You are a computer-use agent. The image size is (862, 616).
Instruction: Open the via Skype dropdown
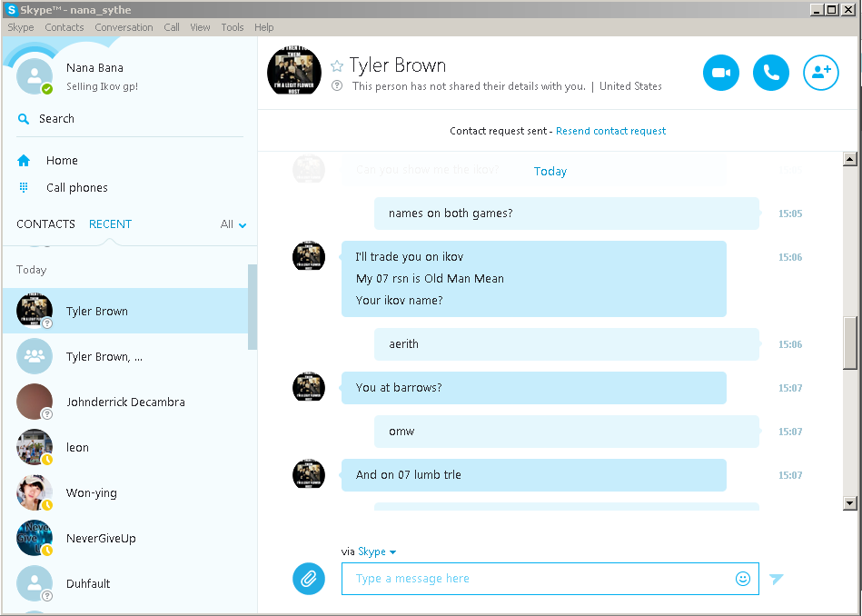pyautogui.click(x=377, y=551)
